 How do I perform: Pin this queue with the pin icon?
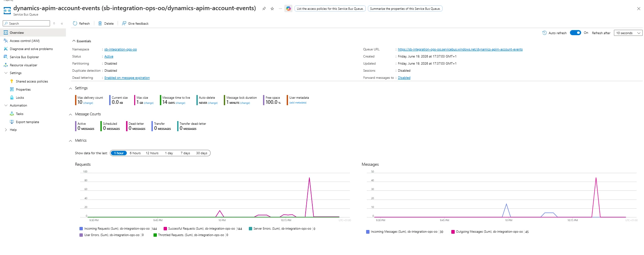tap(264, 9)
